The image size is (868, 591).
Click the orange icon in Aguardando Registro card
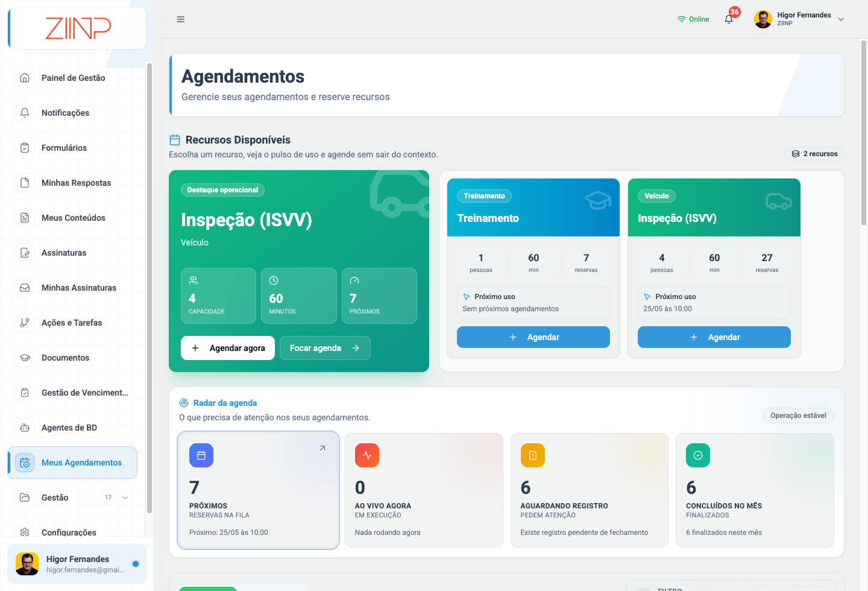533,455
